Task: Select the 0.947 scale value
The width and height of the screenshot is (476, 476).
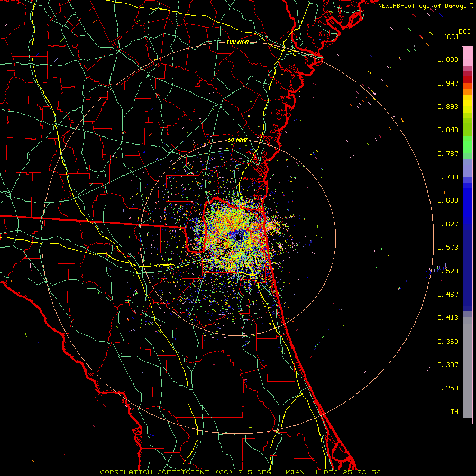Action: 448,83
